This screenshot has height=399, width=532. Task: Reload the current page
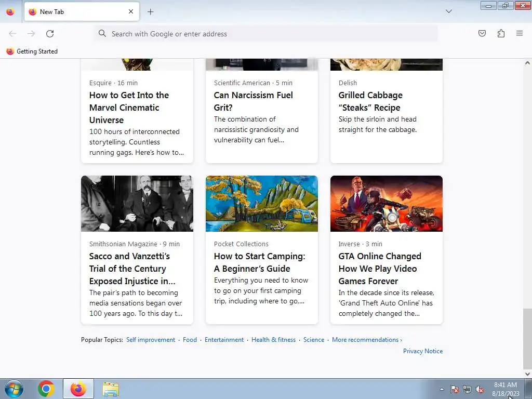(50, 34)
